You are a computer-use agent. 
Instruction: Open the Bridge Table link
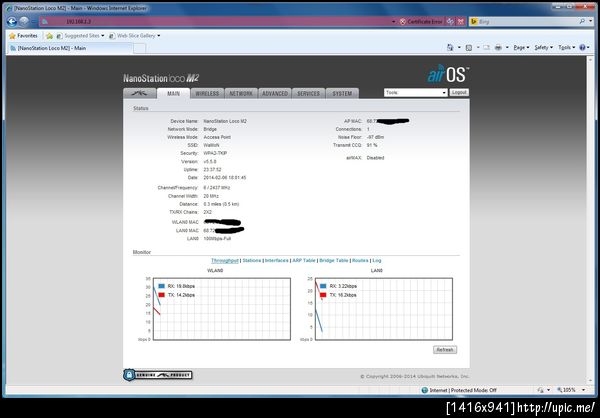[x=334, y=260]
